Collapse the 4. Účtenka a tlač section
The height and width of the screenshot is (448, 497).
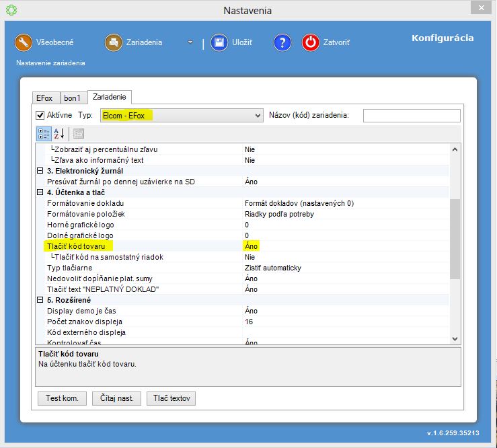[x=40, y=192]
